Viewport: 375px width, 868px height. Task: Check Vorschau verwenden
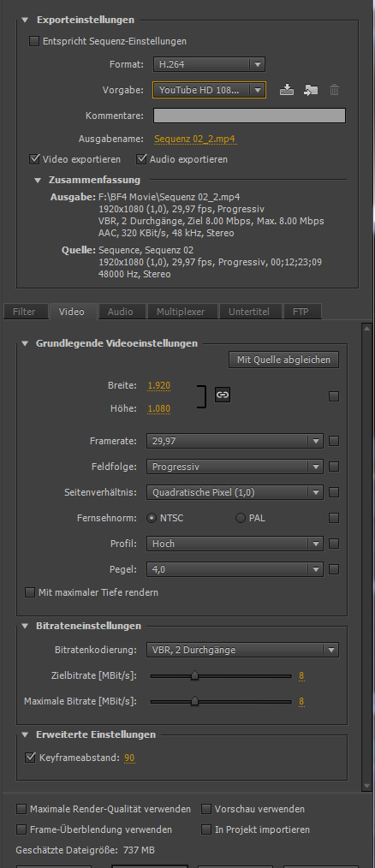206,809
